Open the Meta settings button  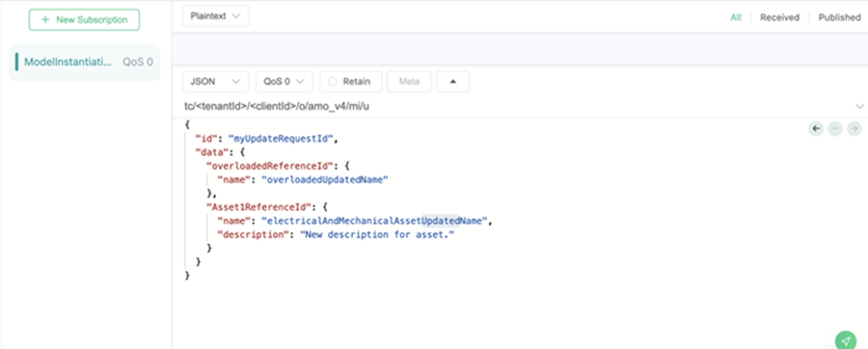[409, 82]
